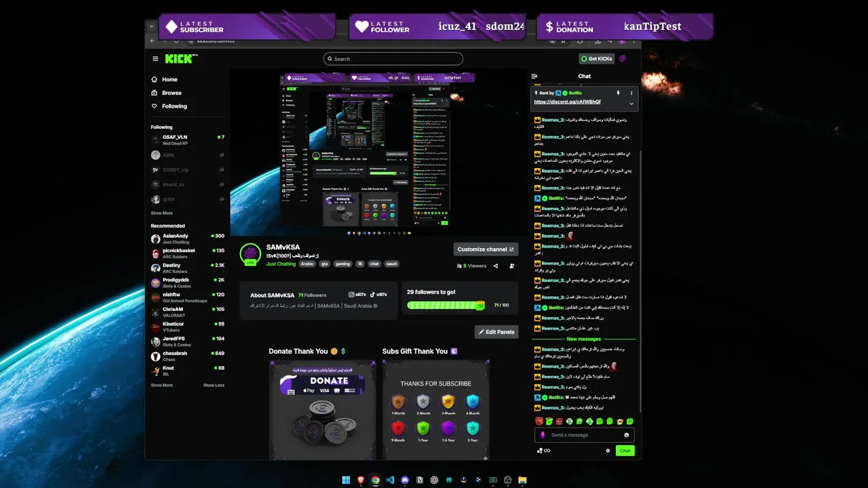The image size is (868, 488).
Task: Open pinned message three-dot options
Action: tap(631, 93)
